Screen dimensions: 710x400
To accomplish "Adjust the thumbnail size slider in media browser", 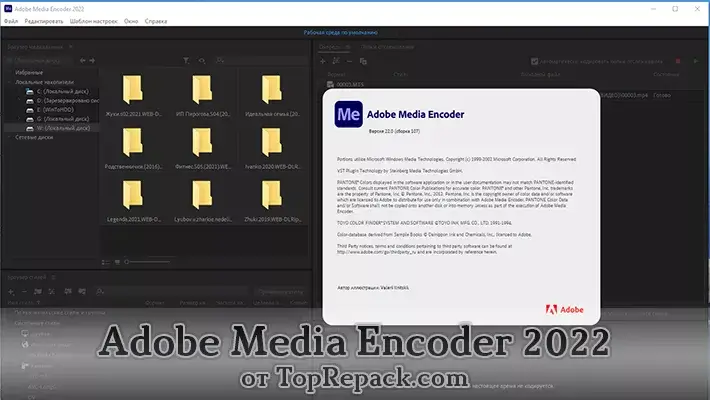I will click(148, 262).
